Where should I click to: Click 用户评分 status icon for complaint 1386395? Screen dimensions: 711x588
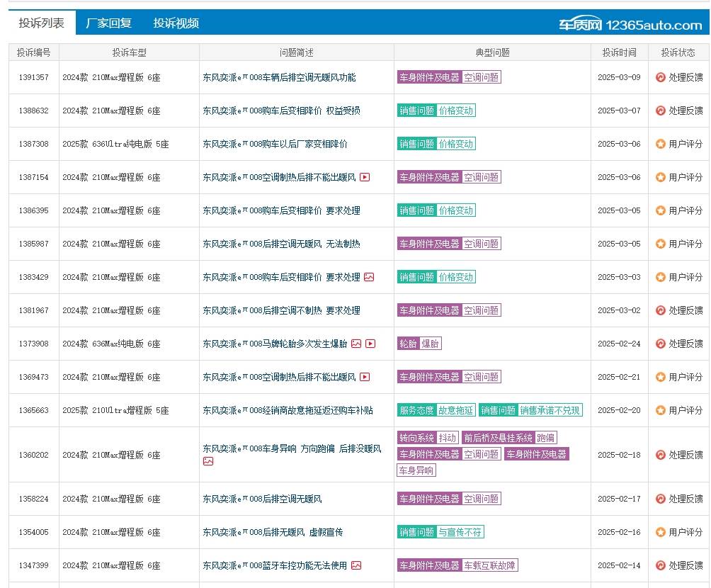pyautogui.click(x=661, y=210)
